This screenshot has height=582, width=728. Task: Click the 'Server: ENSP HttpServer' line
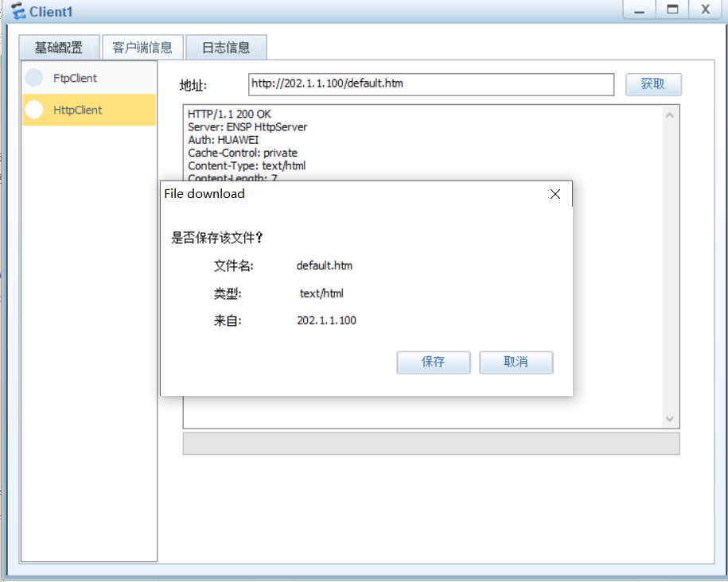point(247,127)
